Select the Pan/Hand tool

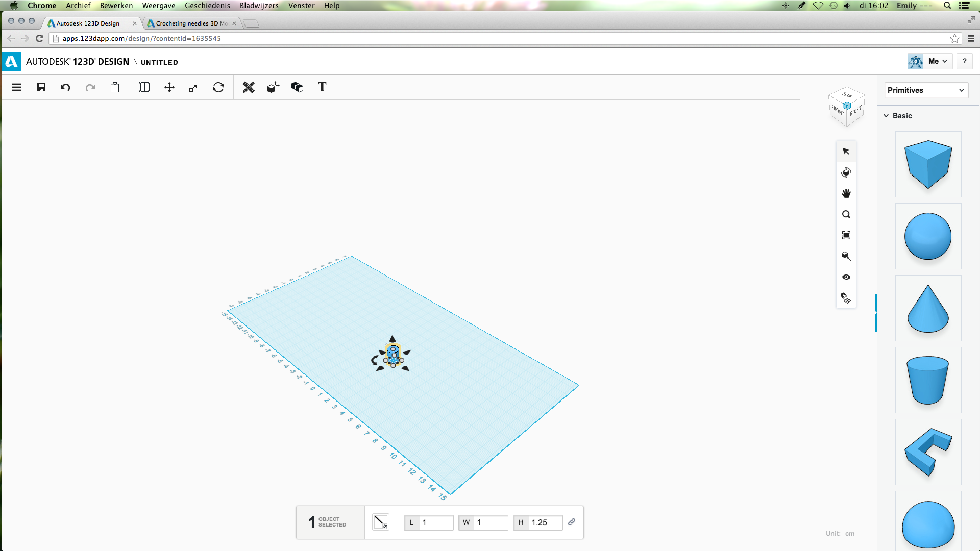(846, 193)
